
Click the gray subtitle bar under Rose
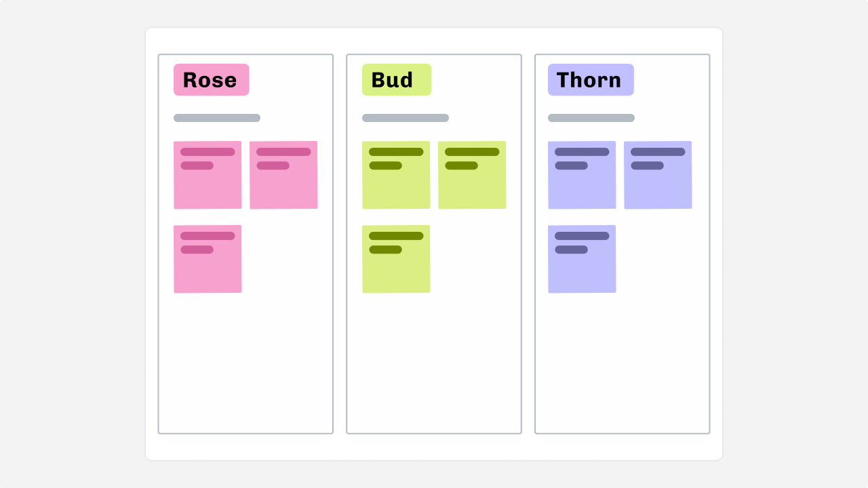point(217,118)
